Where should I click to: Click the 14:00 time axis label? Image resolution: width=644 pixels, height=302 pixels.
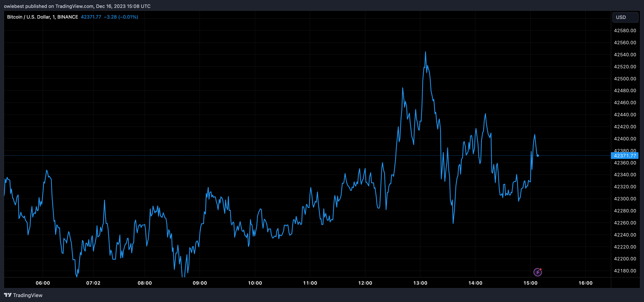point(475,283)
